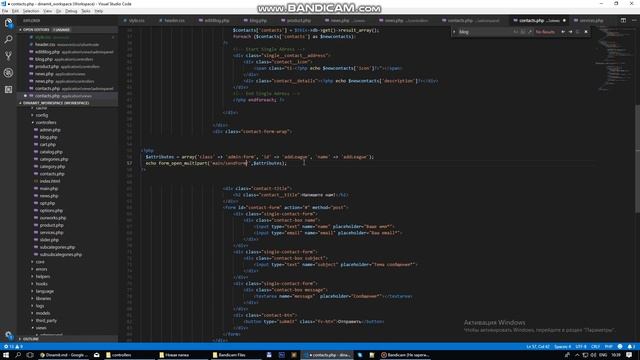Toggle find in selection
The image size is (640, 360).
tap(578, 32)
